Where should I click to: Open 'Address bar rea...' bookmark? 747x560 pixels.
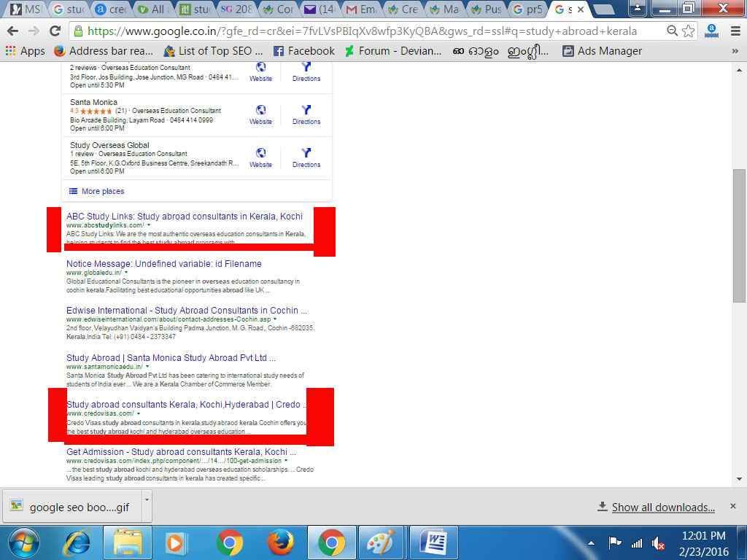click(x=104, y=51)
